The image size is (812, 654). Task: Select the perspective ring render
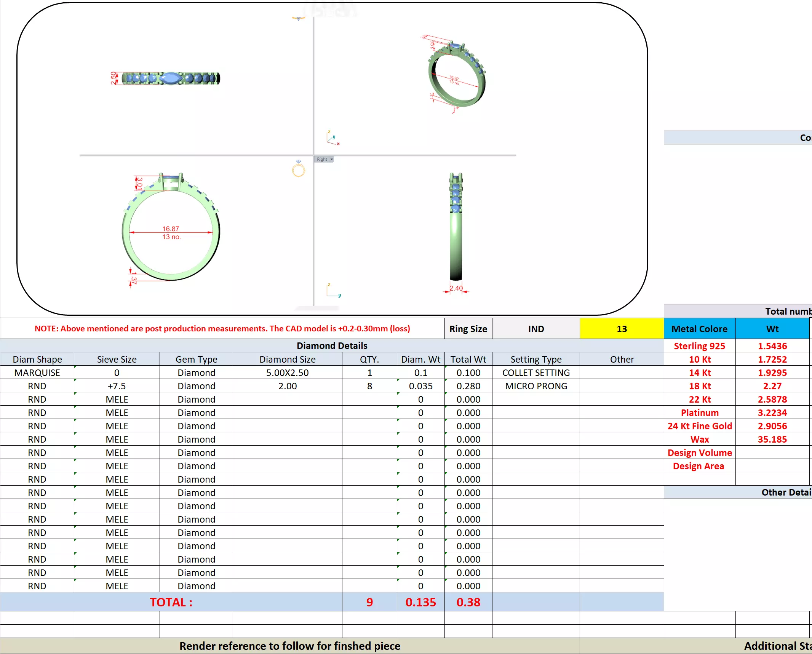[x=457, y=74]
